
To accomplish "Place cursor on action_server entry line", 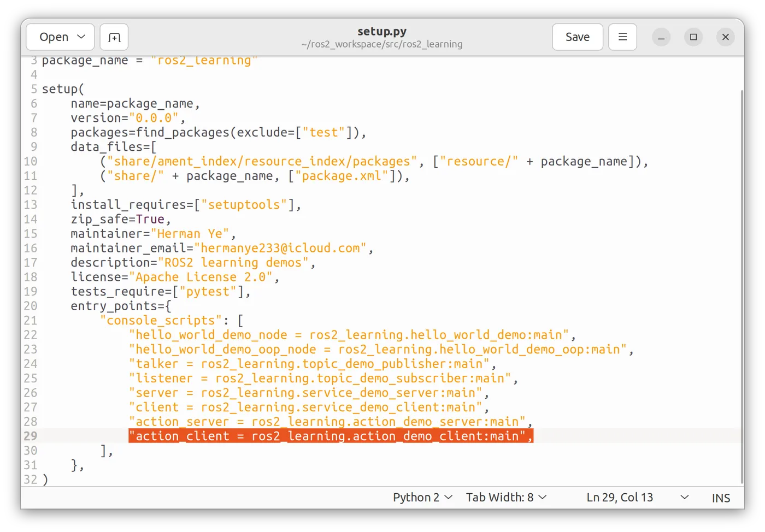I will pos(331,422).
